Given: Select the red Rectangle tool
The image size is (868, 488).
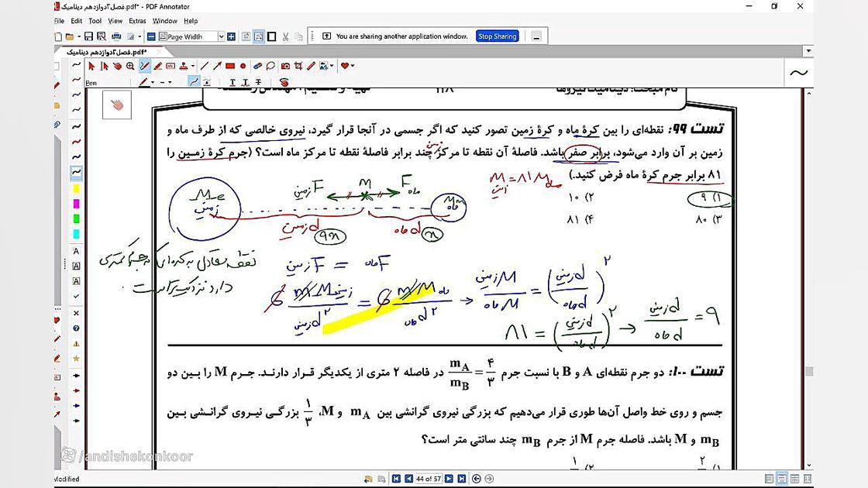Looking at the screenshot, I should 230,67.
